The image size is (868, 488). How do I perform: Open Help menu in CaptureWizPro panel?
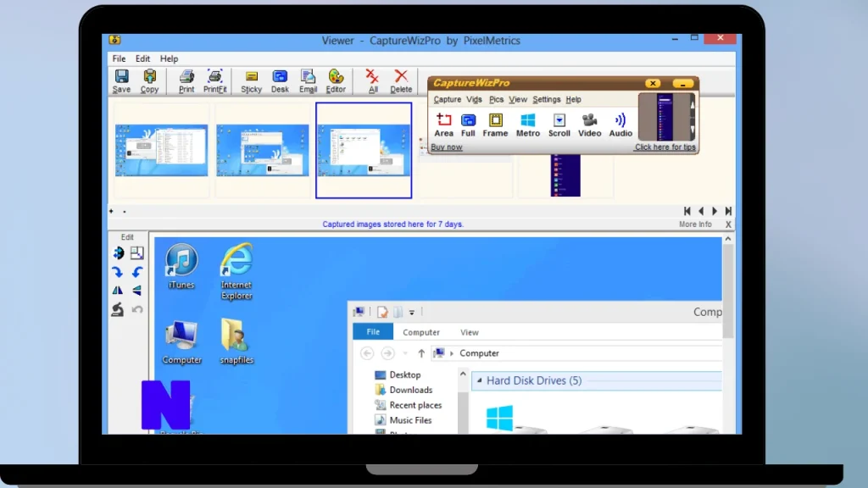click(x=573, y=100)
